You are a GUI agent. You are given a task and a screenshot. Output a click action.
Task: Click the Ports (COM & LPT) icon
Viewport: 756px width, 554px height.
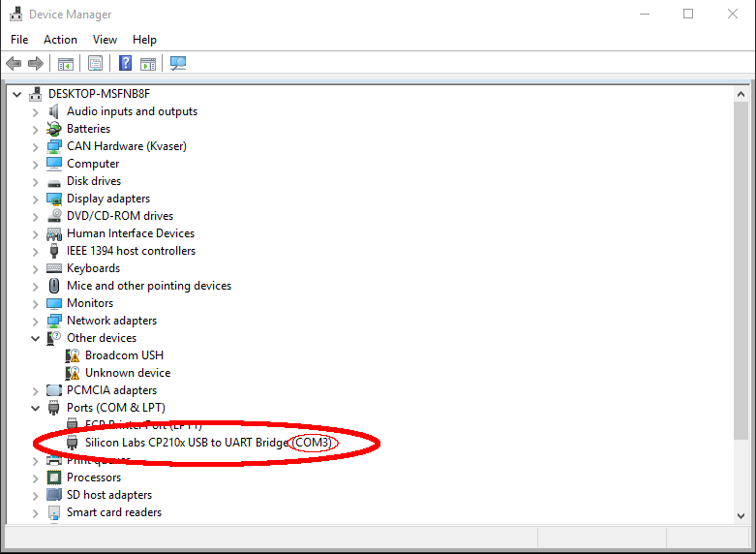coord(54,408)
